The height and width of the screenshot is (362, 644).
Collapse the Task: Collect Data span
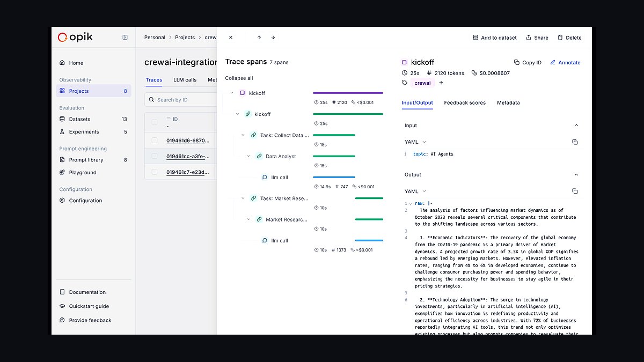[x=243, y=135]
